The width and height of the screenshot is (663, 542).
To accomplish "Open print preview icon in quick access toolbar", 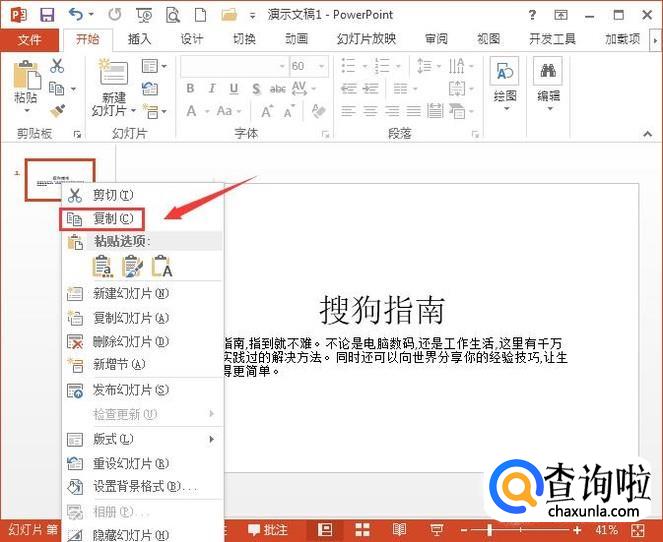I will pos(173,16).
